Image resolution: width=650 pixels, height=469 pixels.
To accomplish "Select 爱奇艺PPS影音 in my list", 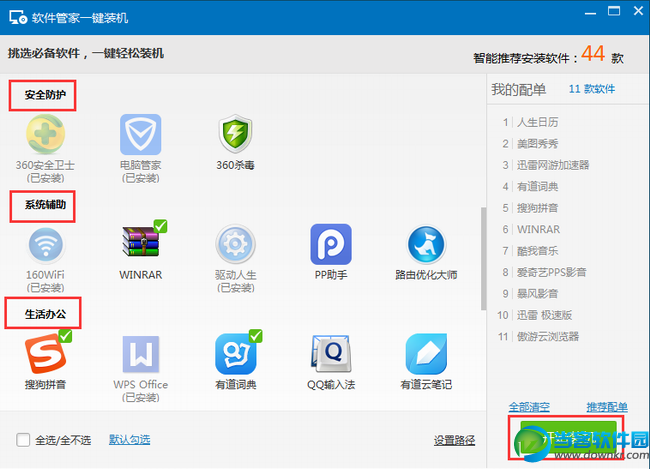I will (551, 272).
